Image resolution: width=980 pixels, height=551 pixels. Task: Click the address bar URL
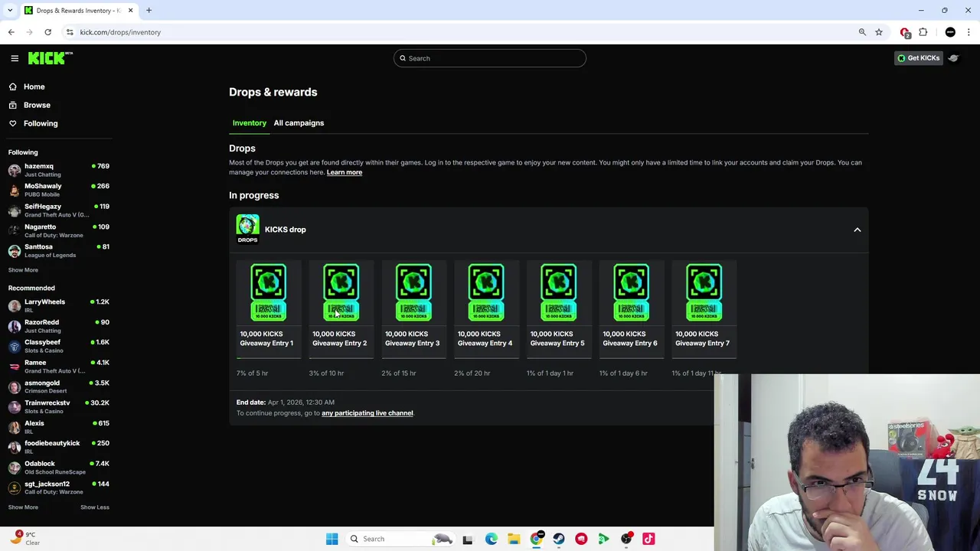pyautogui.click(x=120, y=32)
